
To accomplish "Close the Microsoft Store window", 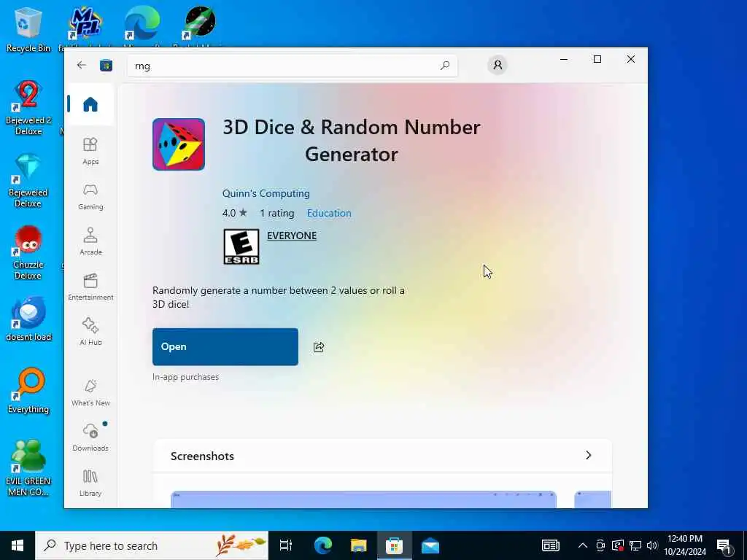I will pos(631,60).
